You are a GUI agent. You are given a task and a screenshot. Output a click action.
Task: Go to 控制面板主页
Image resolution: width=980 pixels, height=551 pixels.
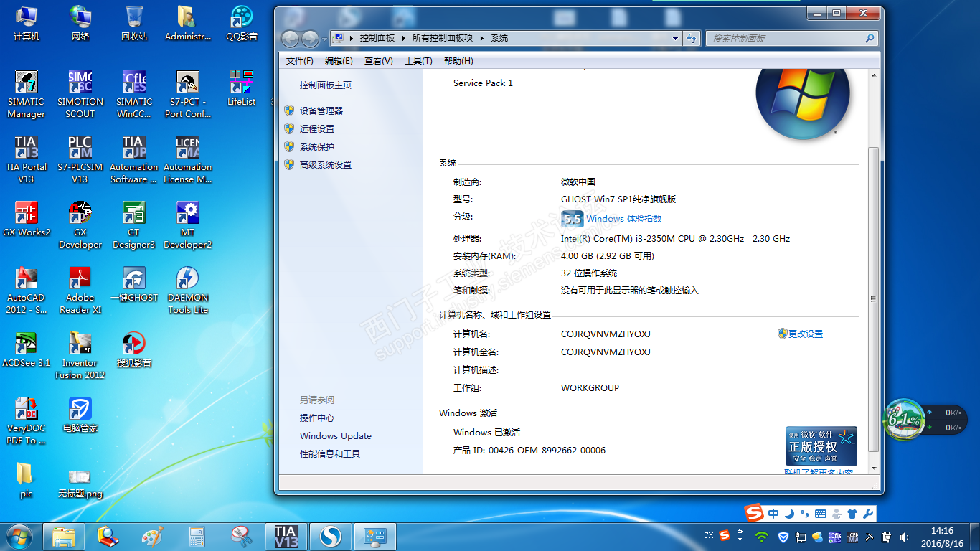pos(326,85)
